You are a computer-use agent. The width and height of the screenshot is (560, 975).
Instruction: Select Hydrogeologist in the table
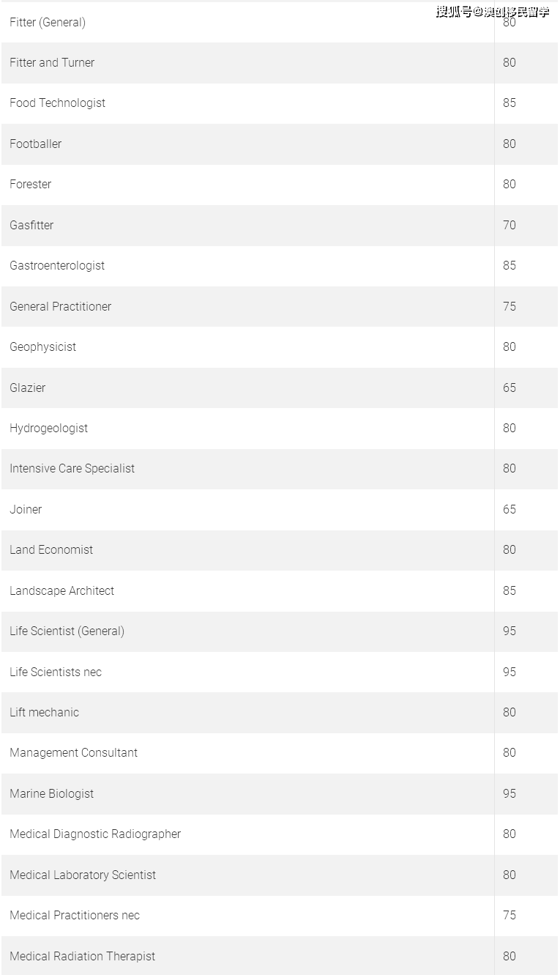(x=48, y=429)
